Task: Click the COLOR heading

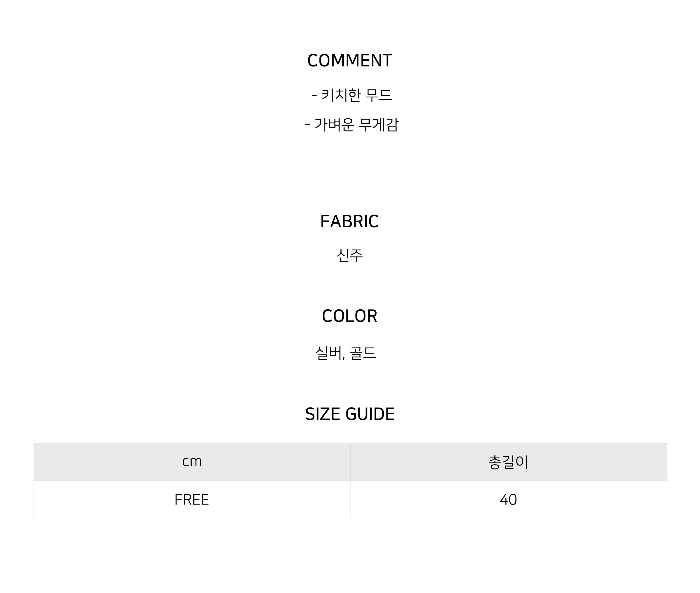Action: coord(350,316)
